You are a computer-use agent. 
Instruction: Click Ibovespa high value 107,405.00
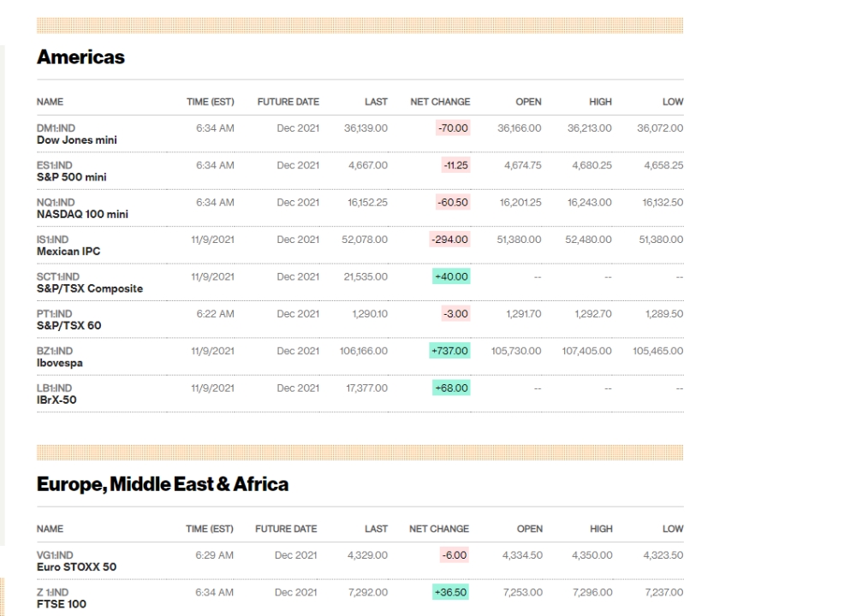pyautogui.click(x=587, y=351)
